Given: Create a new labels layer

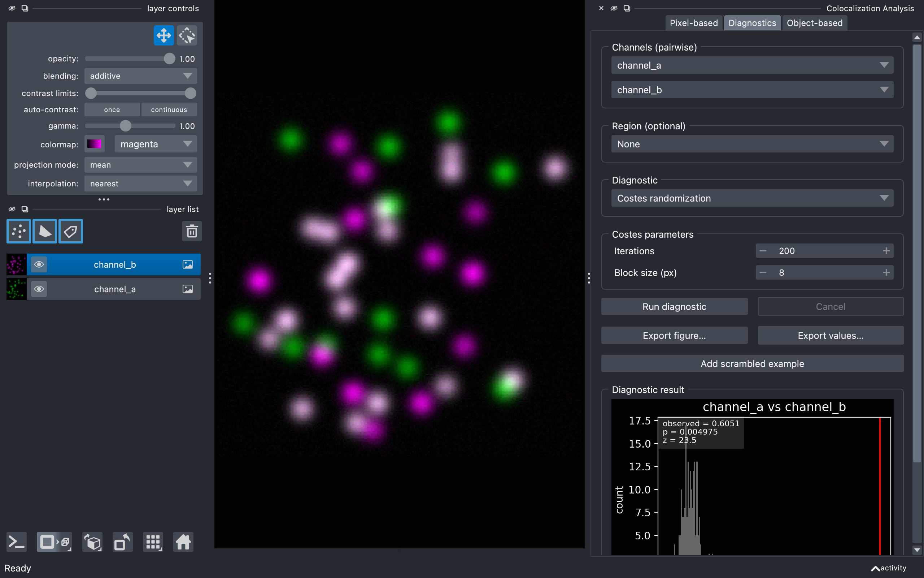Looking at the screenshot, I should (71, 231).
